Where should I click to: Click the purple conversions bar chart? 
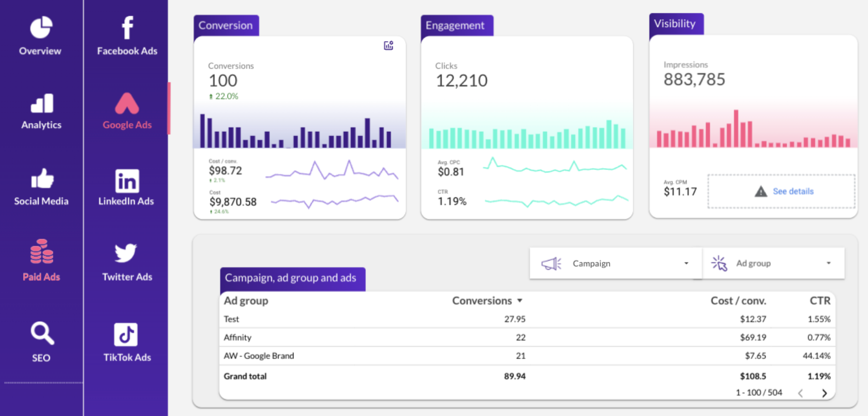pyautogui.click(x=296, y=131)
